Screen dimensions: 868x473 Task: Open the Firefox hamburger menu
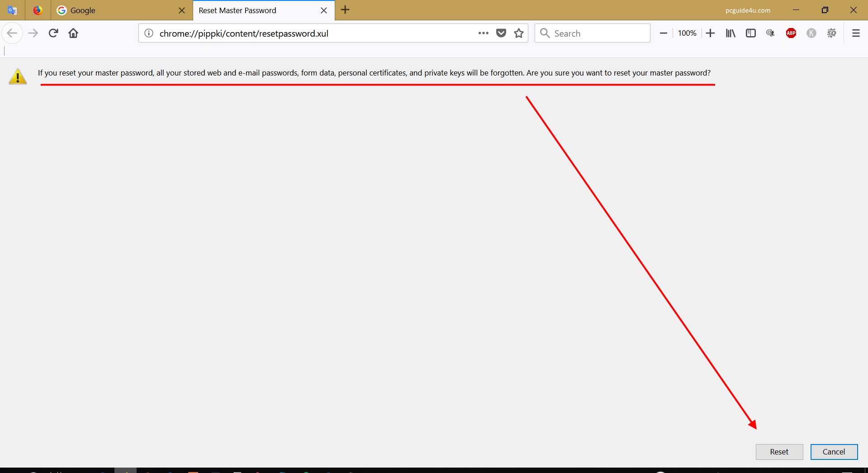coord(856,33)
